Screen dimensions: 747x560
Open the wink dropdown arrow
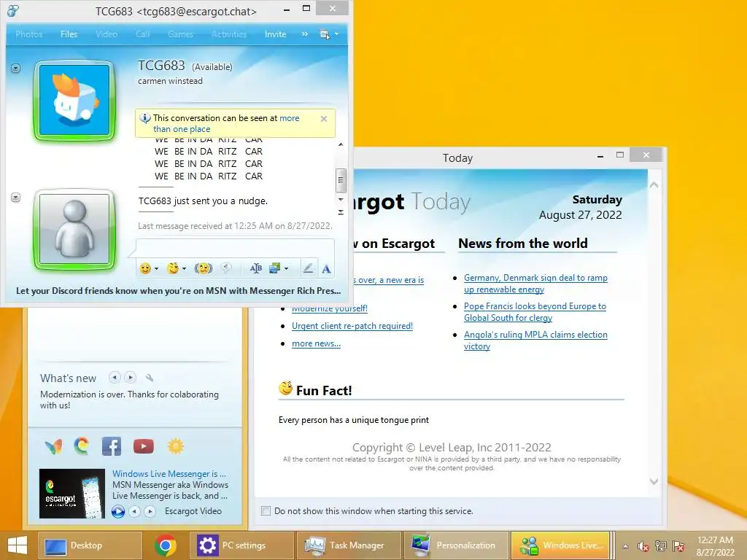(x=185, y=268)
